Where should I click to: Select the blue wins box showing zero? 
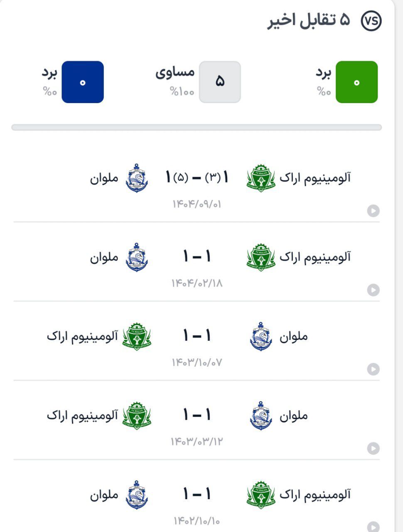tap(83, 82)
